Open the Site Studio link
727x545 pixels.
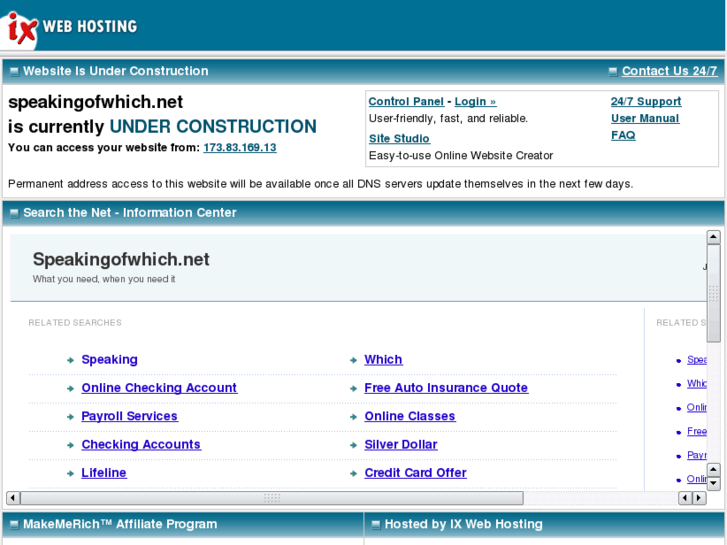point(399,138)
